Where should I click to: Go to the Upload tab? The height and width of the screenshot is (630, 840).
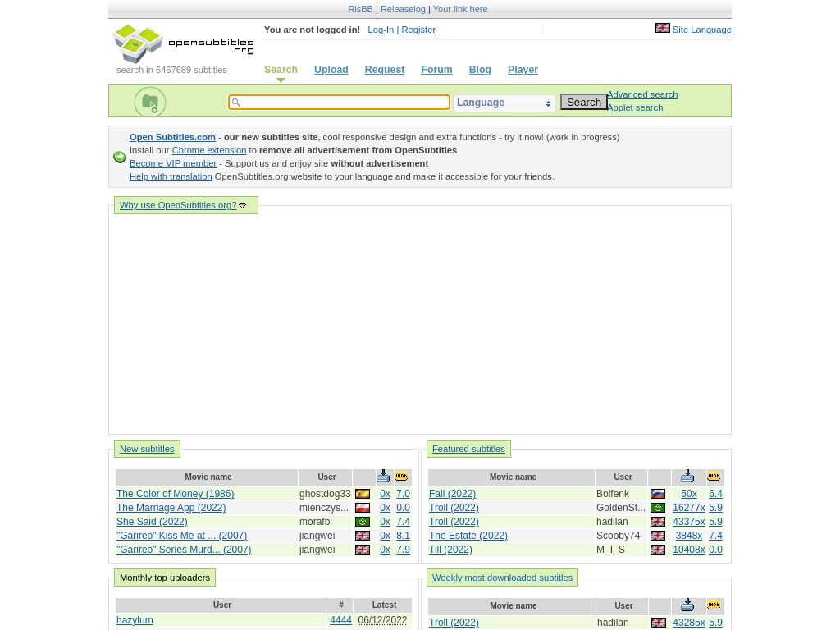pyautogui.click(x=331, y=70)
